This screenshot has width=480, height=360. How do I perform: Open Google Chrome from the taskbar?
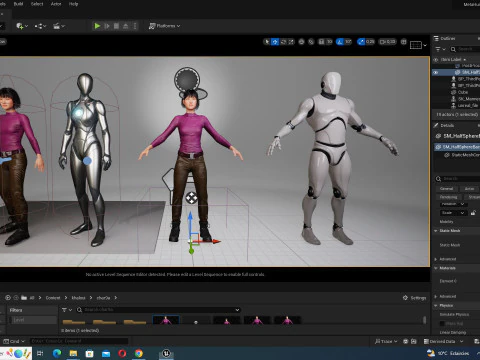tap(139, 353)
